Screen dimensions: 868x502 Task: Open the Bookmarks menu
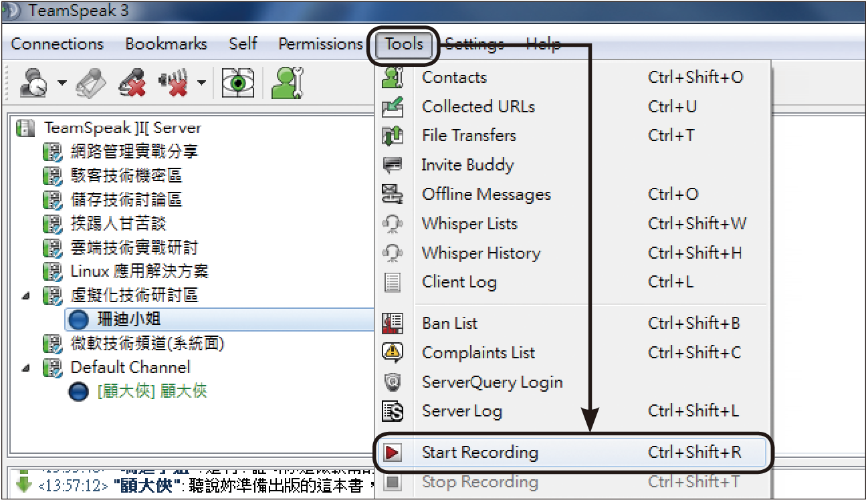coord(167,44)
